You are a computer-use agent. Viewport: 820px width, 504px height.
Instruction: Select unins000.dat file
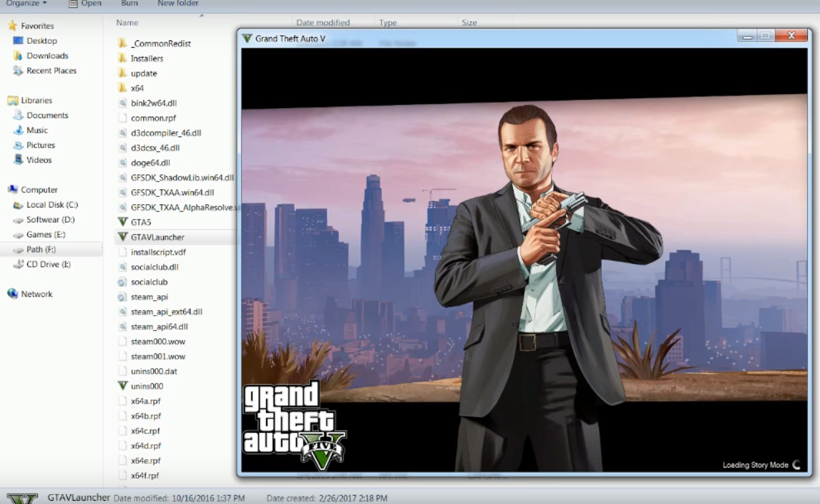click(154, 371)
